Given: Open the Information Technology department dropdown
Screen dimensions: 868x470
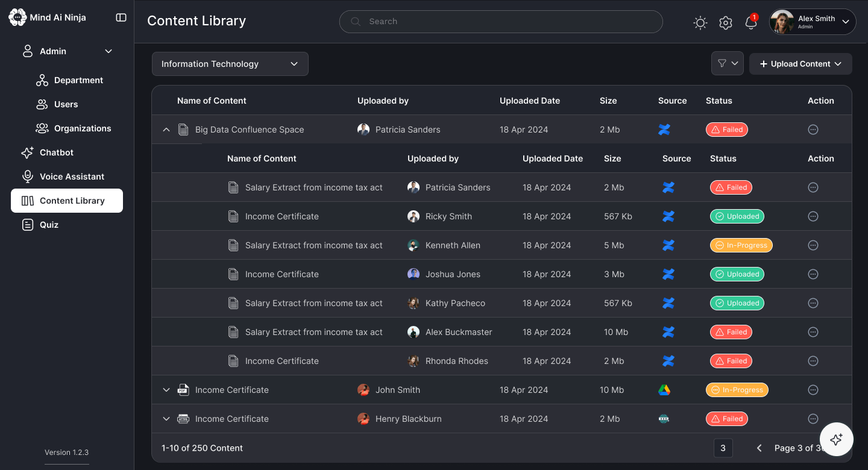Looking at the screenshot, I should click(230, 64).
